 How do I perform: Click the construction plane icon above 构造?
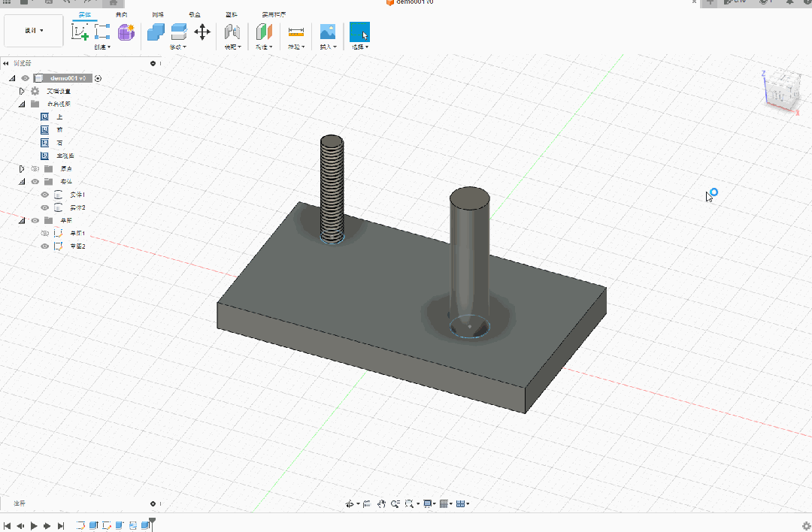(264, 32)
